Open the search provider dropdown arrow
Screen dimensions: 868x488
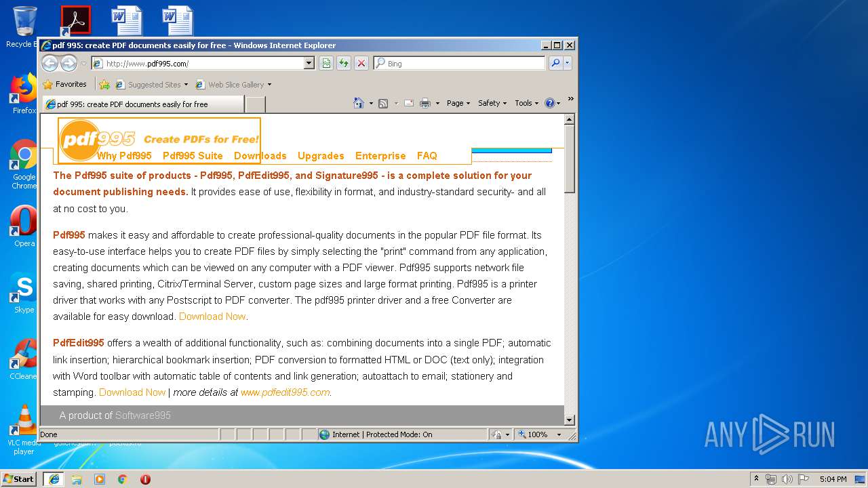coord(568,63)
